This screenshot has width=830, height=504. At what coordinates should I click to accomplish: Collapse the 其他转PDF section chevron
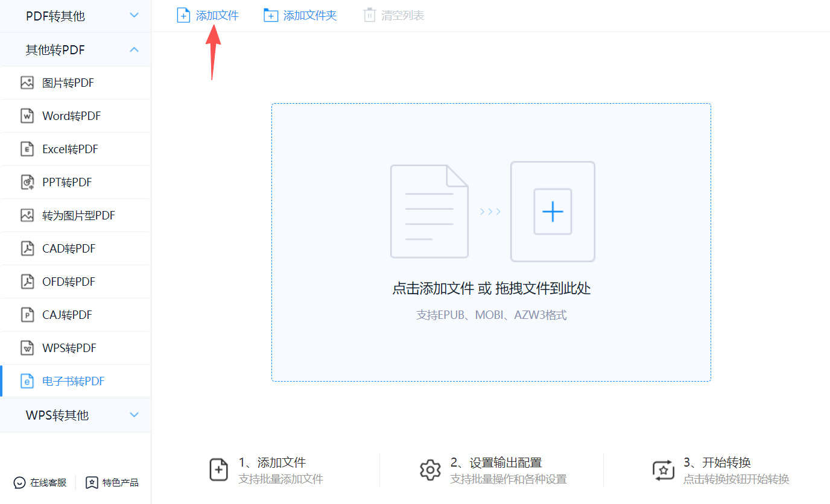click(x=135, y=49)
